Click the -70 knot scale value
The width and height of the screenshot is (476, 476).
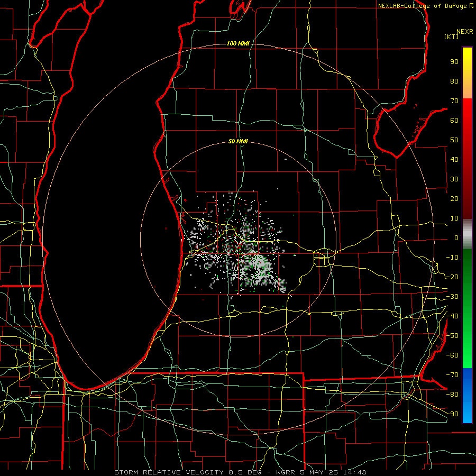tap(452, 375)
